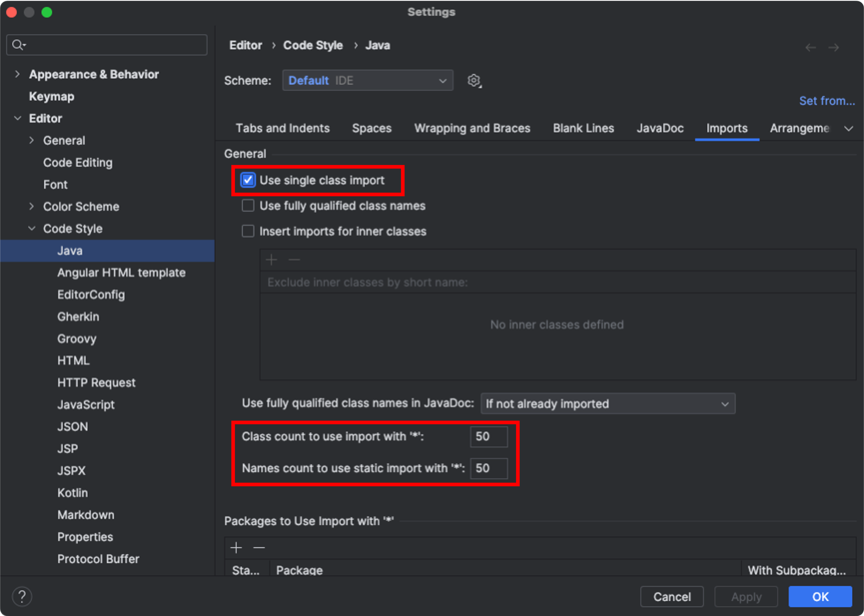The image size is (864, 616).
Task: Expand Appearance & Behavior tree node
Action: tap(17, 74)
